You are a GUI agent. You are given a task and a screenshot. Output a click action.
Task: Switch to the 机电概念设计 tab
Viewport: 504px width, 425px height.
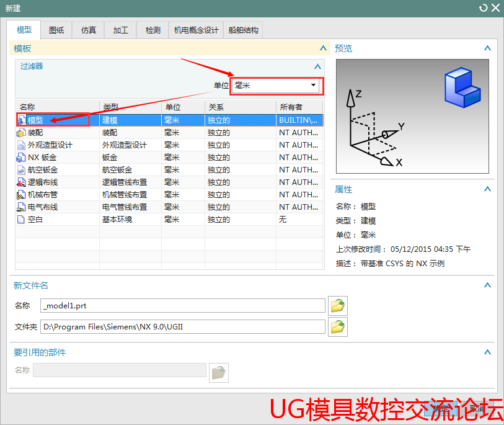pyautogui.click(x=196, y=30)
